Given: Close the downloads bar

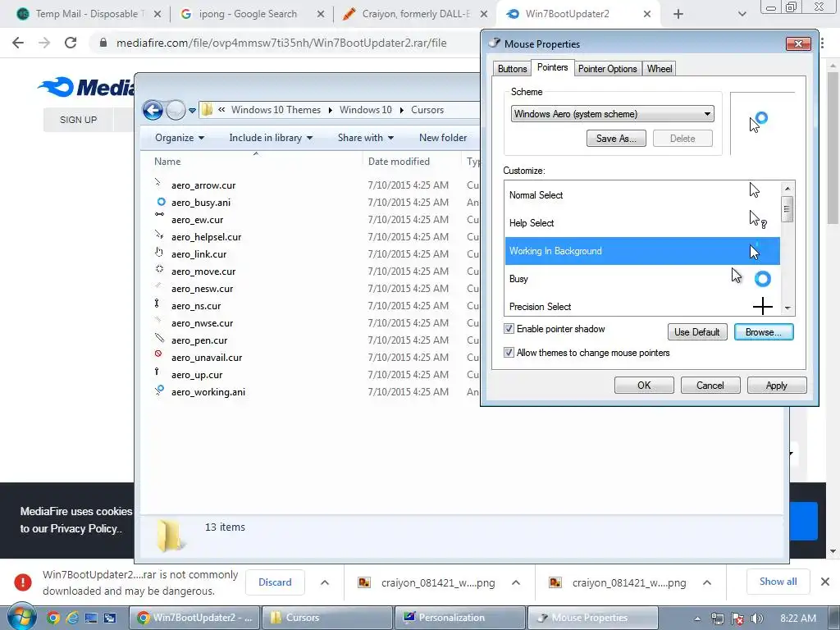Looking at the screenshot, I should pos(825,582).
